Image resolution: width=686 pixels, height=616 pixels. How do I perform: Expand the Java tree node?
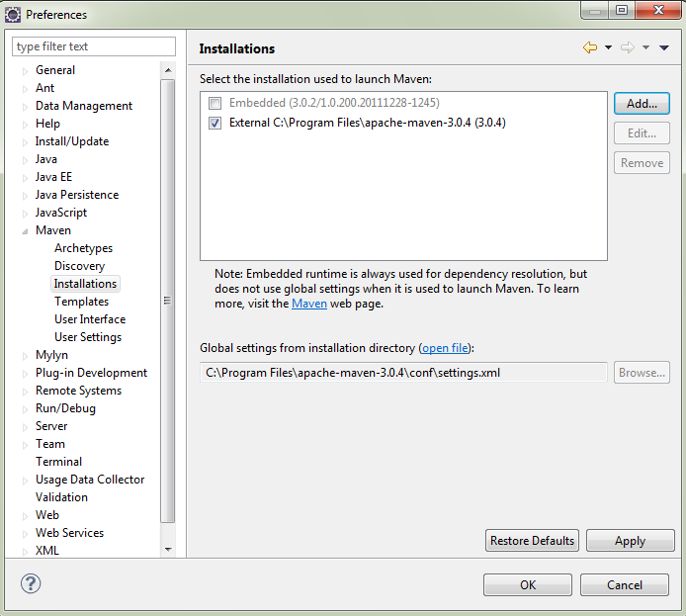click(x=25, y=160)
